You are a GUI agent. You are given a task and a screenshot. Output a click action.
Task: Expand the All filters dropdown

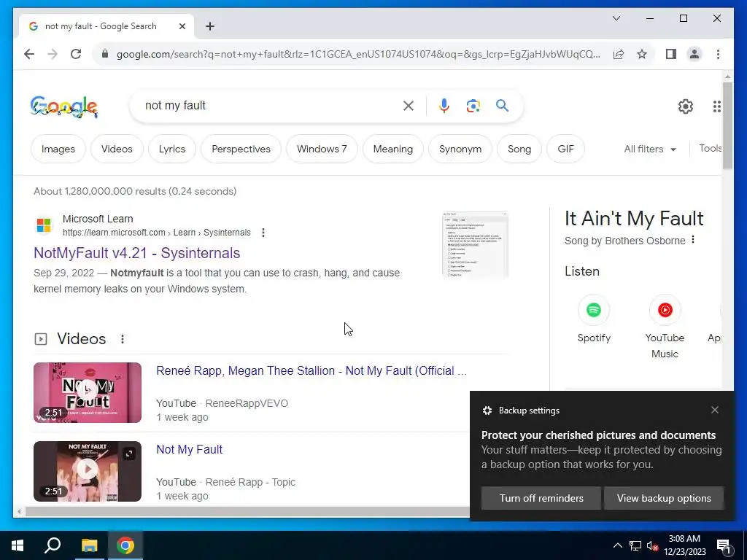[650, 149]
